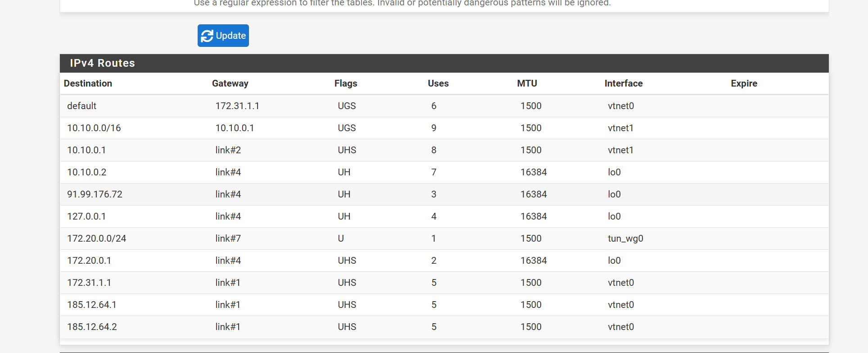Image resolution: width=868 pixels, height=353 pixels.
Task: Click vtnet0 interface in default row
Action: pyautogui.click(x=621, y=106)
